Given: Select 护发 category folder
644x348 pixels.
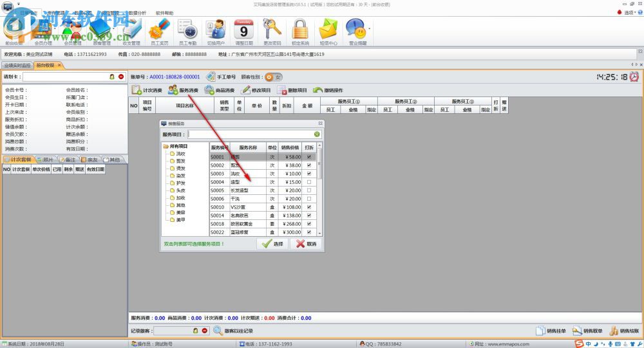Looking at the screenshot, I should pos(178,183).
